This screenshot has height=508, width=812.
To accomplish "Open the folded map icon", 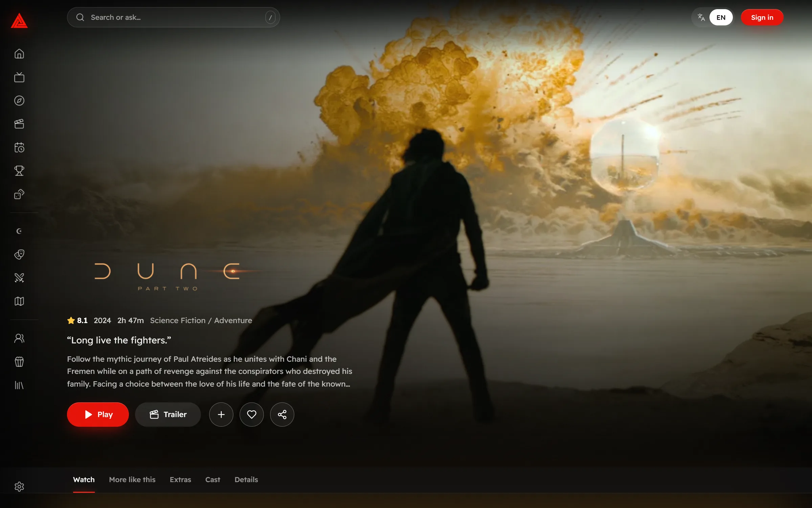I will (19, 301).
